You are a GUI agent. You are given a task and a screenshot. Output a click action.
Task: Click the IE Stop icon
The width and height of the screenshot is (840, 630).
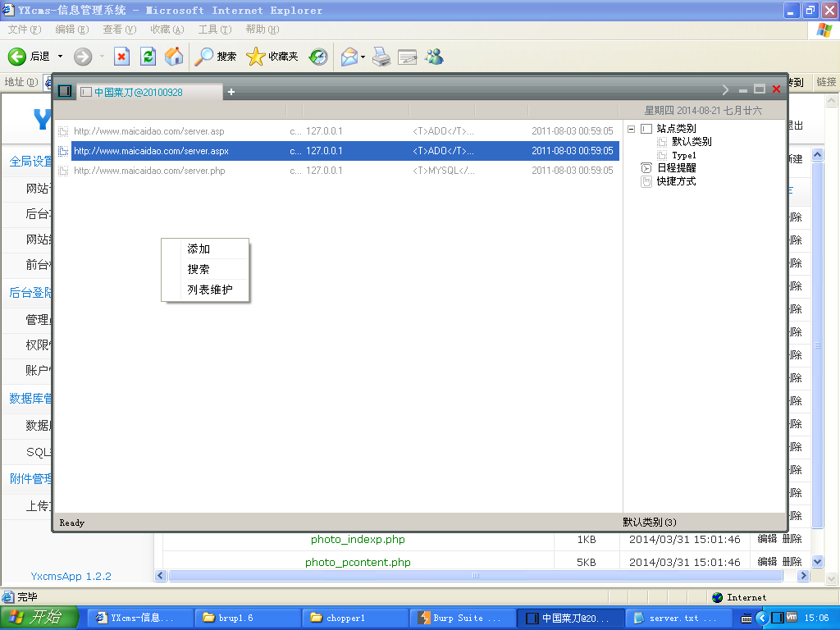tap(122, 57)
